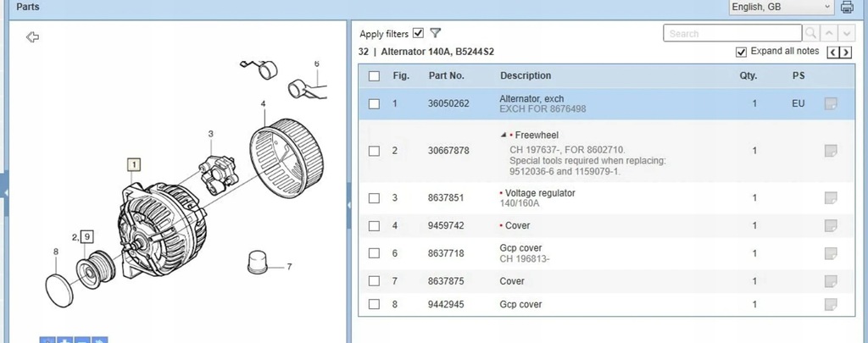The image size is (868, 343).
Task: Sort by the Description column header
Action: pos(526,75)
